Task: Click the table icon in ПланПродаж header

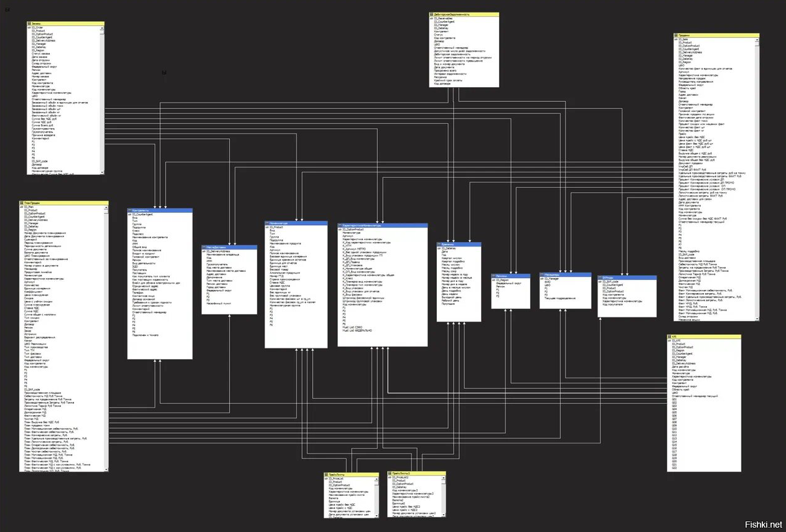Action: pos(22,203)
